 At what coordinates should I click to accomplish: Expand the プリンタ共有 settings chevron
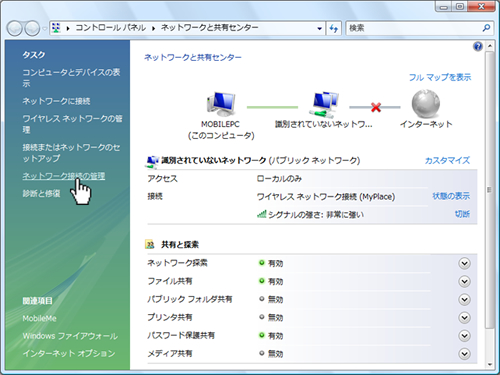pos(464,317)
